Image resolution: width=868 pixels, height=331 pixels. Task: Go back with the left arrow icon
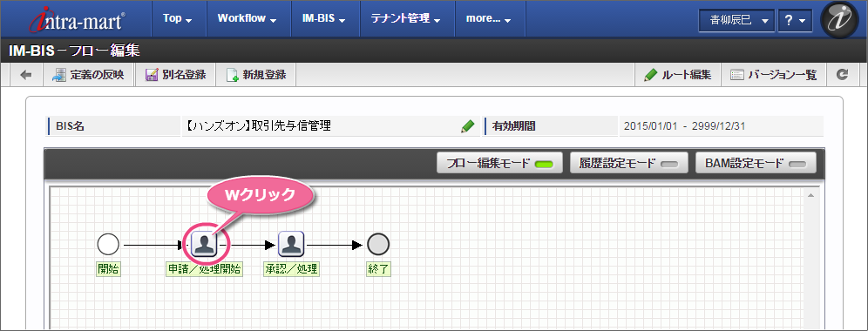click(x=26, y=75)
